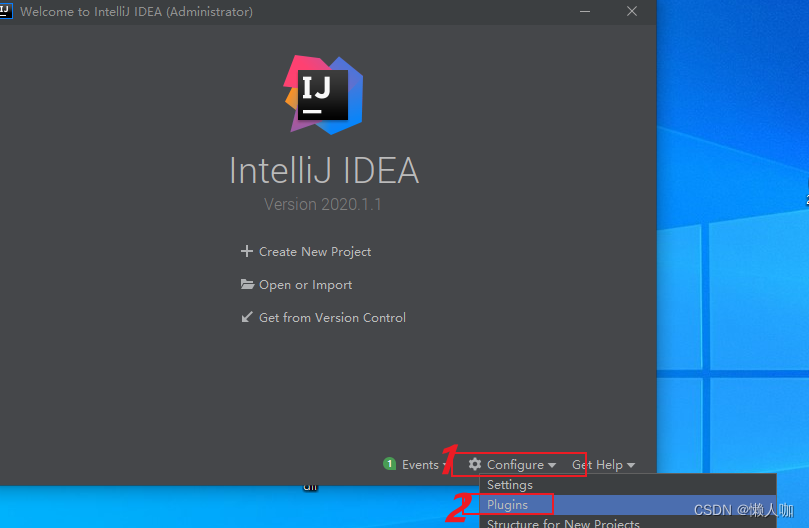Viewport: 809px width, 528px height.
Task: Create New Project
Action: (x=315, y=251)
